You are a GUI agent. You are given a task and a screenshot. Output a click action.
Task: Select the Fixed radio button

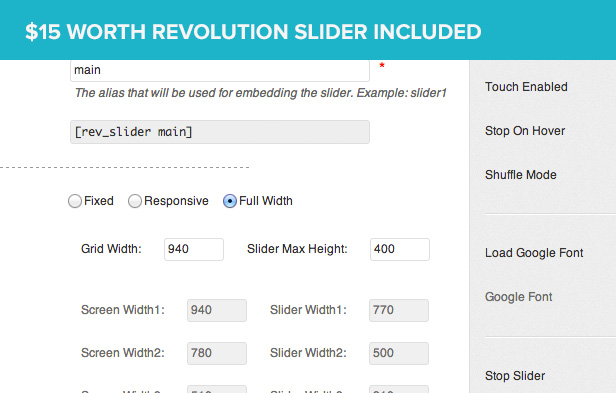pos(75,201)
